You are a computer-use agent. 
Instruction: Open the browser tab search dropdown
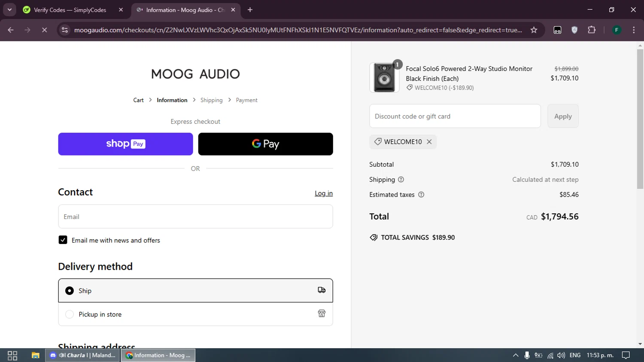[9, 9]
